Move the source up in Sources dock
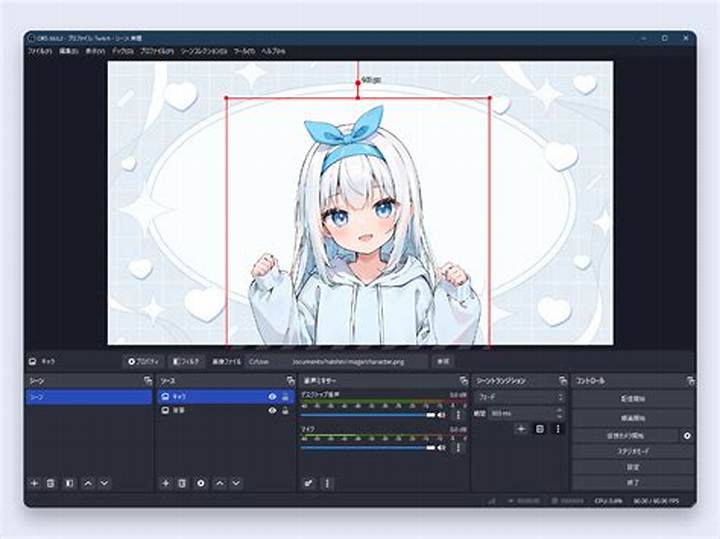The image size is (720, 539). click(x=220, y=483)
